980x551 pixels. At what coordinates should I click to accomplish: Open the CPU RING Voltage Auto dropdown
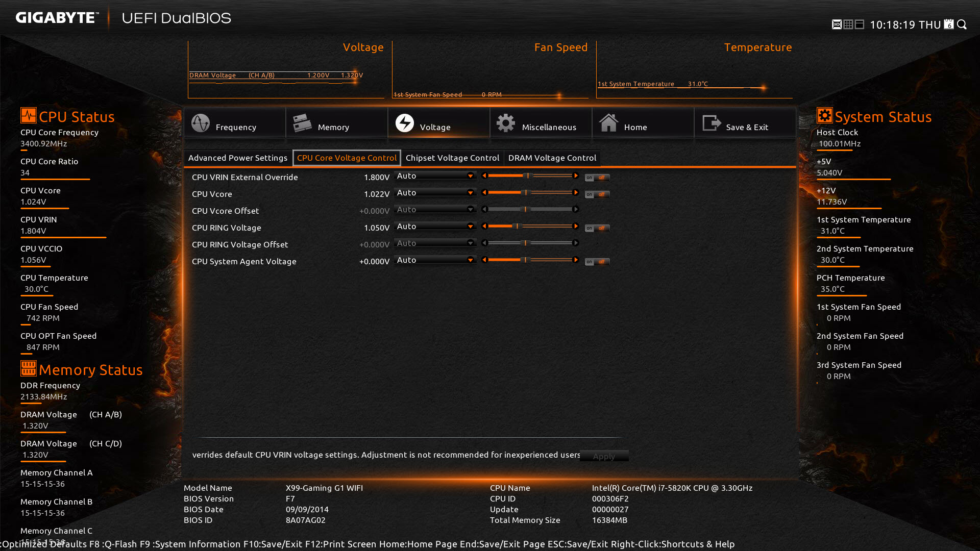(435, 227)
